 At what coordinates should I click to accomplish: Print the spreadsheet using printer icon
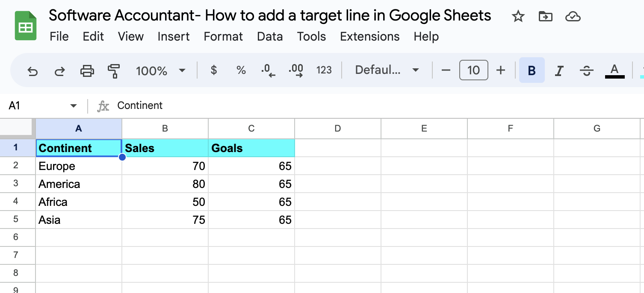point(87,70)
